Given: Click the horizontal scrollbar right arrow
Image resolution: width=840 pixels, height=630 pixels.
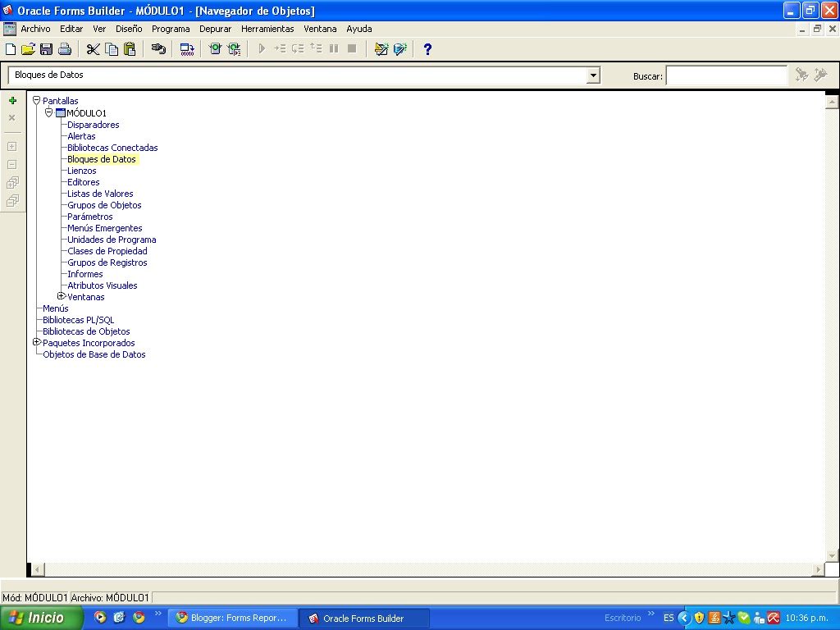Looking at the screenshot, I should click(x=818, y=569).
